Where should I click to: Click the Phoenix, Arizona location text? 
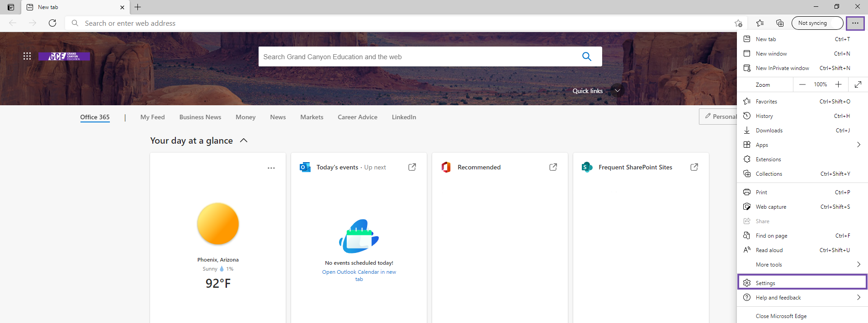point(218,260)
